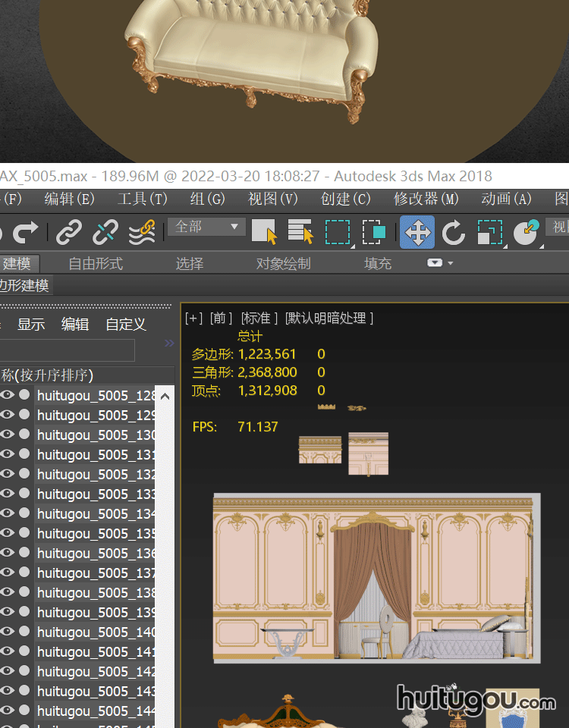Screen dimensions: 569x728
Task: Toggle Window/Crossing selection mode
Action: (374, 232)
